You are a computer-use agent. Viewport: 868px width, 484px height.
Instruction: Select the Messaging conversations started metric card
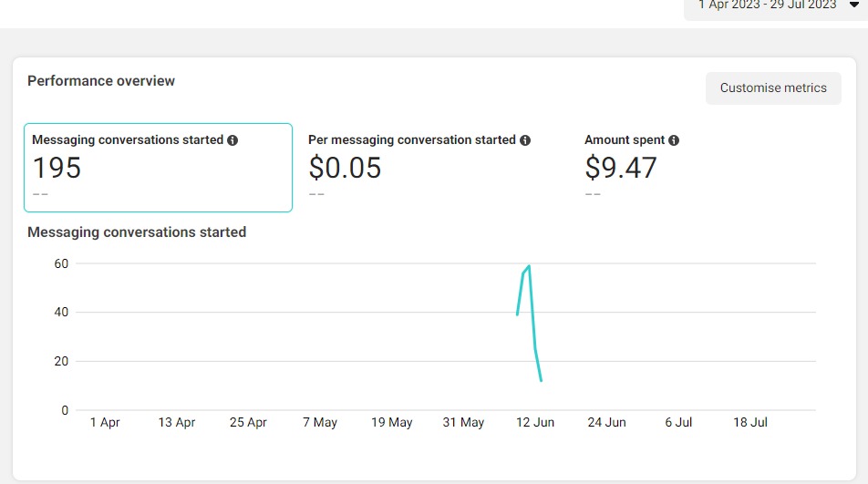pyautogui.click(x=159, y=168)
